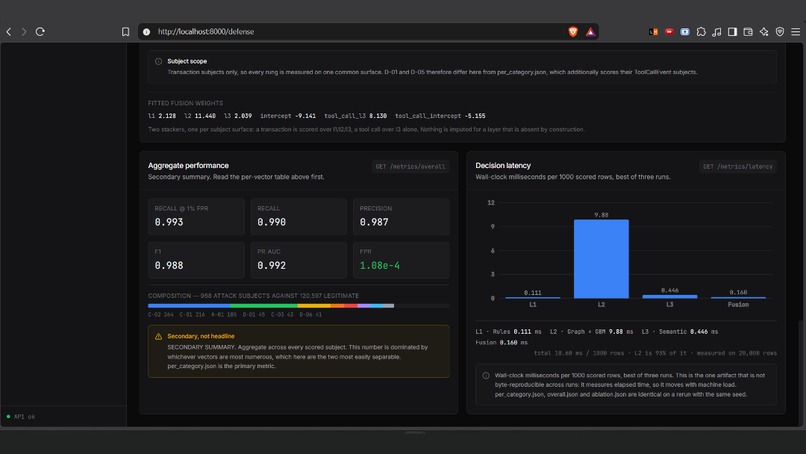Viewport: 806px width, 454px height.
Task: Click the intercept -9.141 value
Action: [288, 116]
